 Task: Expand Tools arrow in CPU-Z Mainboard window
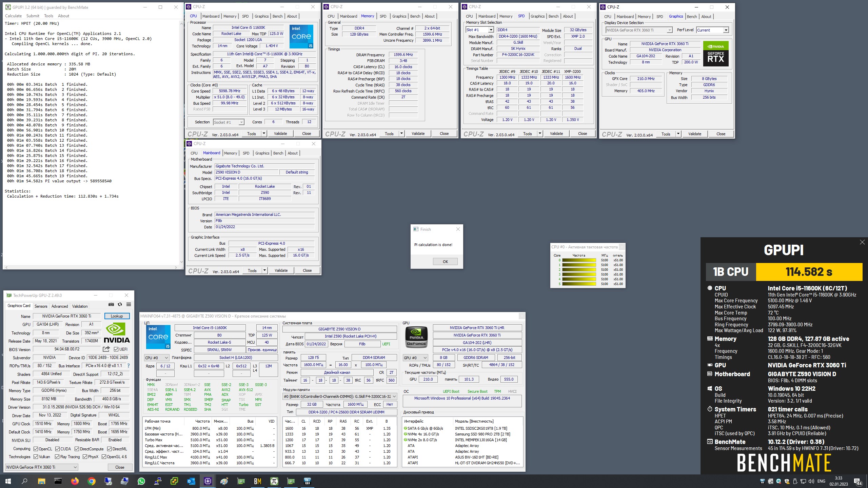264,271
